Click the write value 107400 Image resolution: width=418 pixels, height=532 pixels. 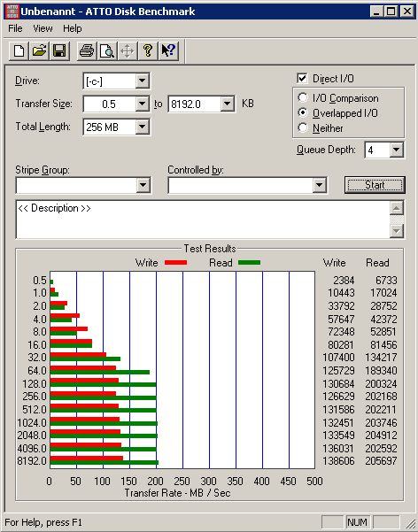pos(338,358)
